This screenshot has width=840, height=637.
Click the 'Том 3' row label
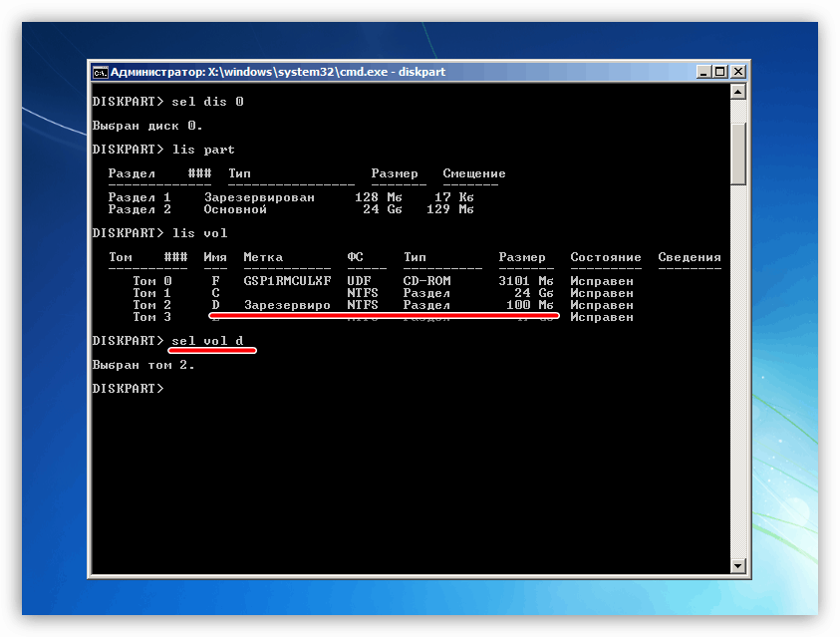pos(152,317)
